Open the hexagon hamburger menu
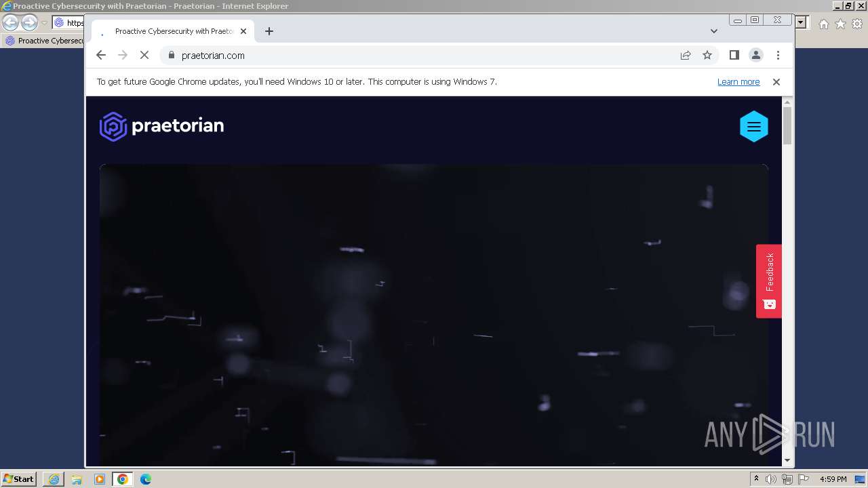 pos(753,127)
